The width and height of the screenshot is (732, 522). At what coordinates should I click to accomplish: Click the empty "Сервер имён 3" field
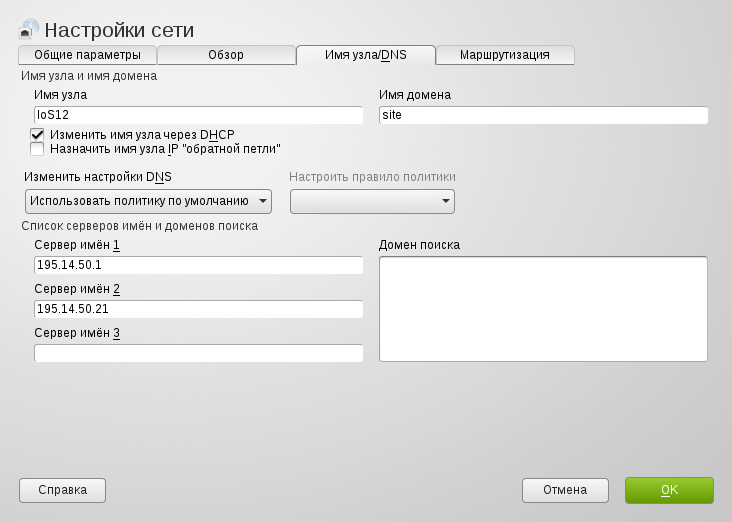pyautogui.click(x=198, y=353)
